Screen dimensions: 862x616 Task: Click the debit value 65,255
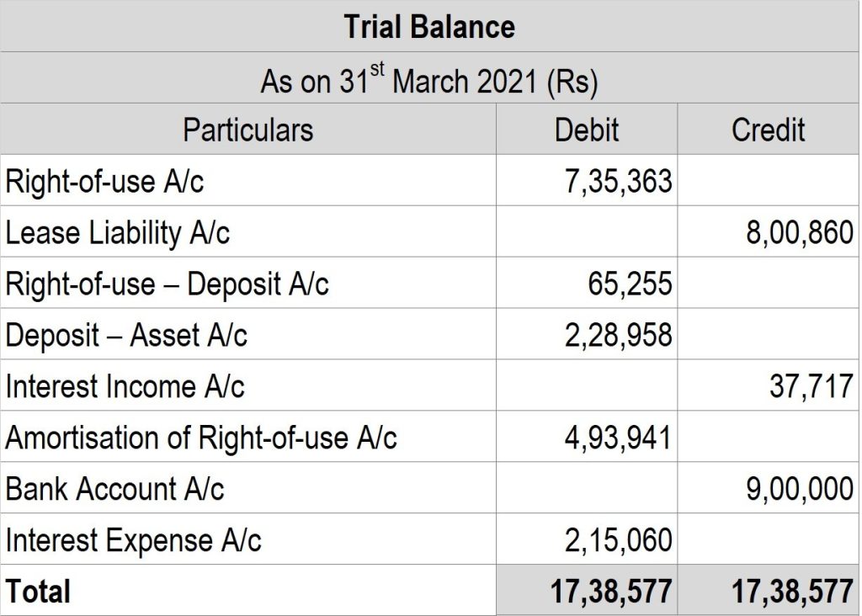[630, 284]
